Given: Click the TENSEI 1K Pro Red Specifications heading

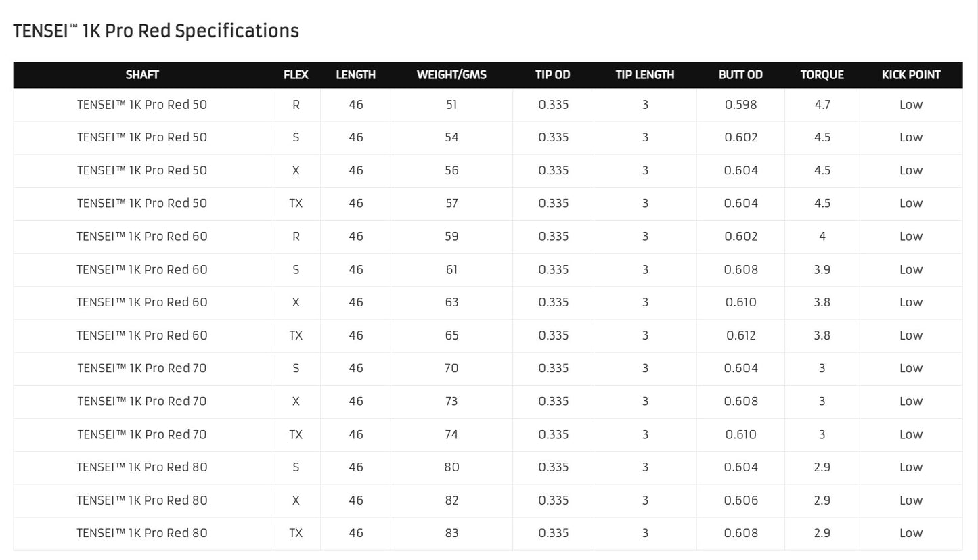Looking at the screenshot, I should (156, 31).
